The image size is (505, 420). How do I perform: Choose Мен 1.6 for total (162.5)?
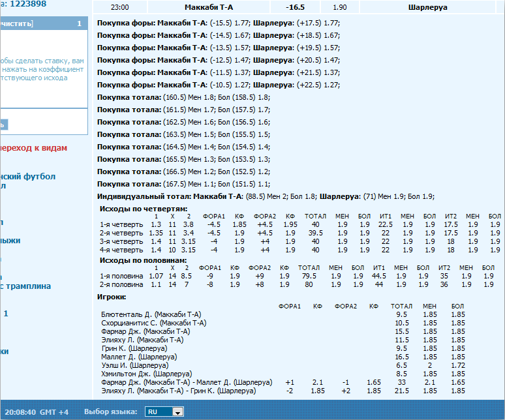202,122
